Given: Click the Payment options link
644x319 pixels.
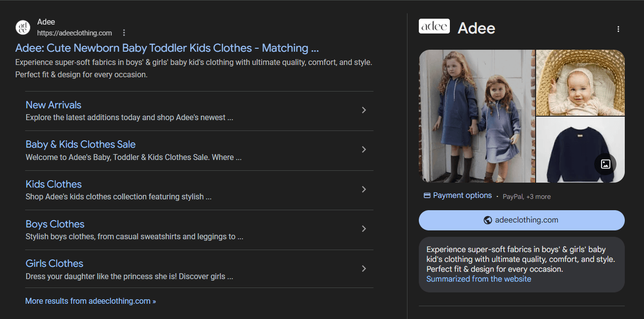Looking at the screenshot, I should [462, 195].
